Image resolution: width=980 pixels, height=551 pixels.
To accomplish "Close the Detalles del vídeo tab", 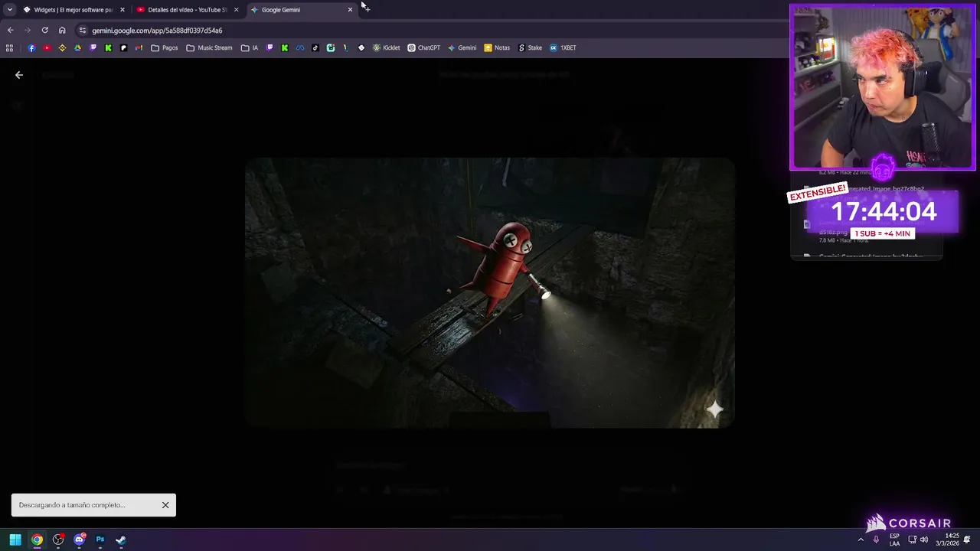I will [x=236, y=10].
